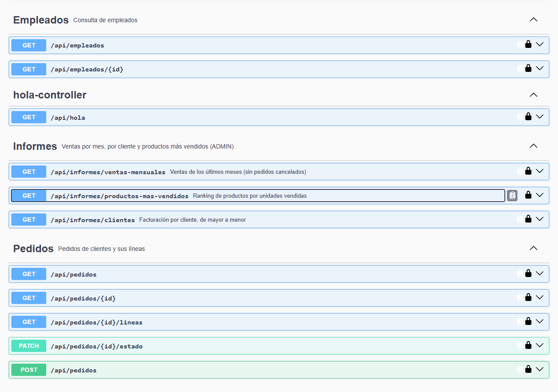This screenshot has height=392, width=558.
Task: Collapse the Informes section chevron
Action: (x=534, y=146)
